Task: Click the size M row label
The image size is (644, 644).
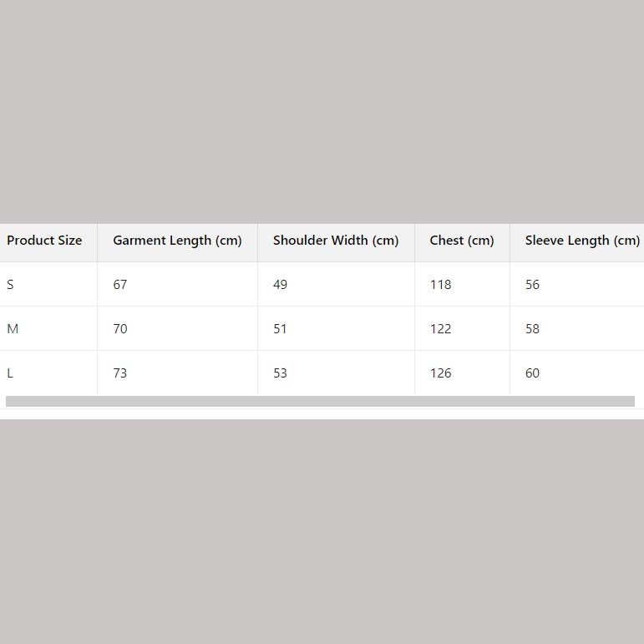Action: (x=13, y=329)
